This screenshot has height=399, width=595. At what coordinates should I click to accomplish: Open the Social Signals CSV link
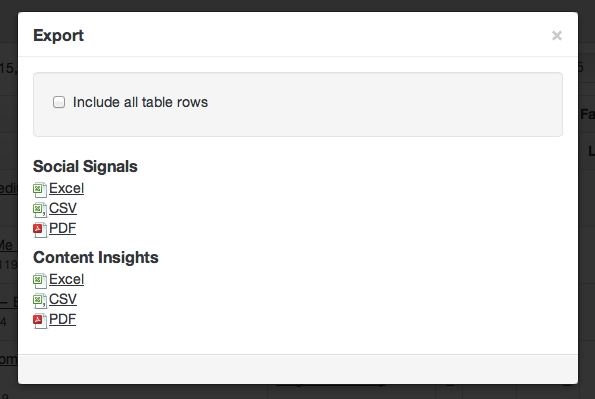pyautogui.click(x=63, y=208)
